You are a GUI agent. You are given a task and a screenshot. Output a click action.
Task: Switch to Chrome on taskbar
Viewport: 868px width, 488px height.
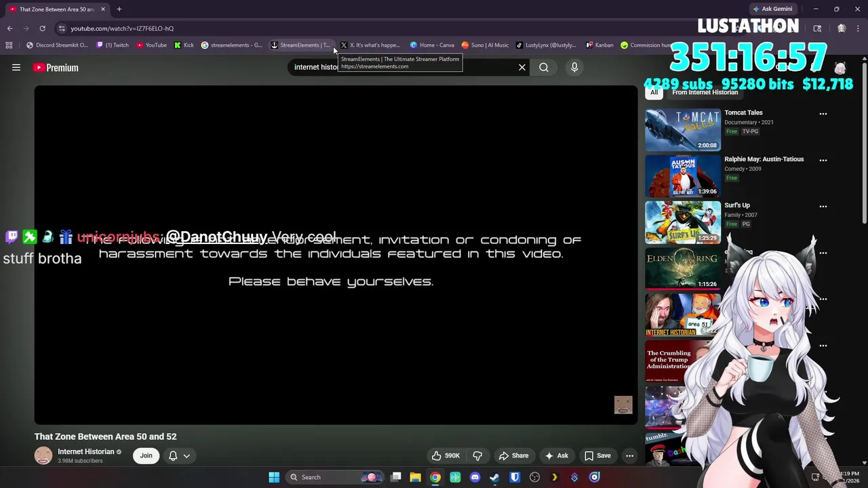[x=435, y=477]
